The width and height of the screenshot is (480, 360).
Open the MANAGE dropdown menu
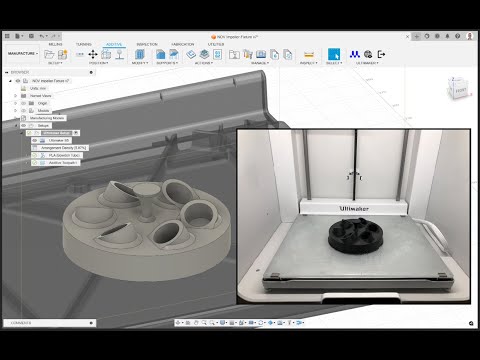(259, 63)
